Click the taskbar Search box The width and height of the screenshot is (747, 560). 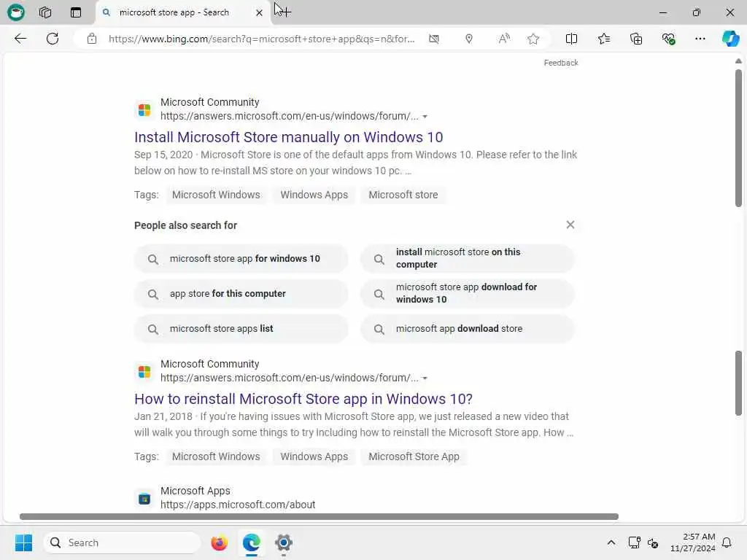pyautogui.click(x=122, y=542)
